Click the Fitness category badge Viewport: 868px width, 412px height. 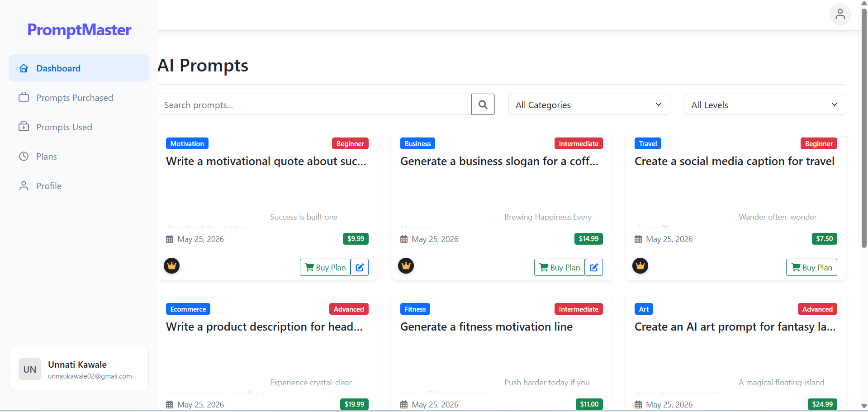(x=415, y=309)
